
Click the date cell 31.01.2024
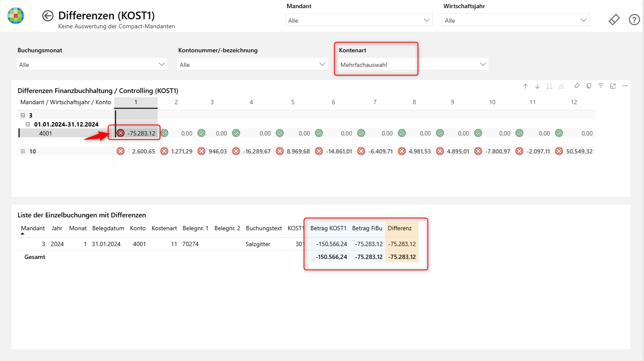106,244
